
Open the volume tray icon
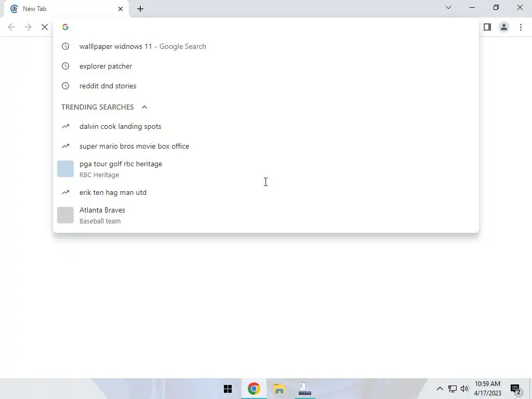click(x=464, y=389)
